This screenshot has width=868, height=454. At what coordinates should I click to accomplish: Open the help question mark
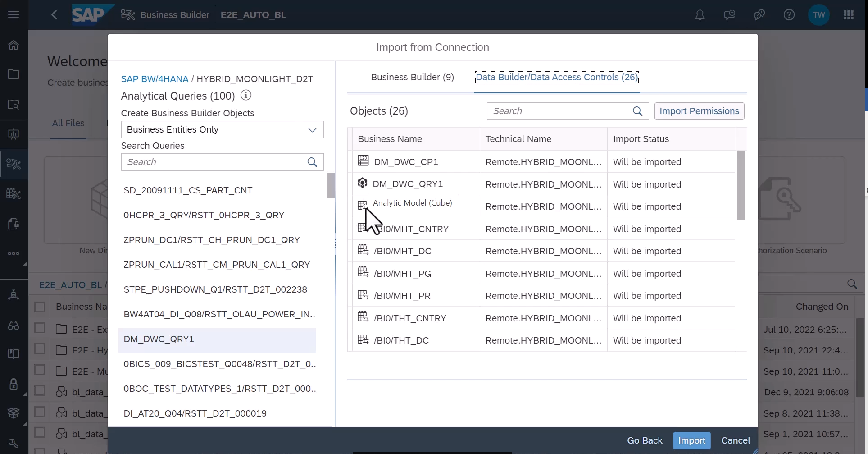(789, 15)
